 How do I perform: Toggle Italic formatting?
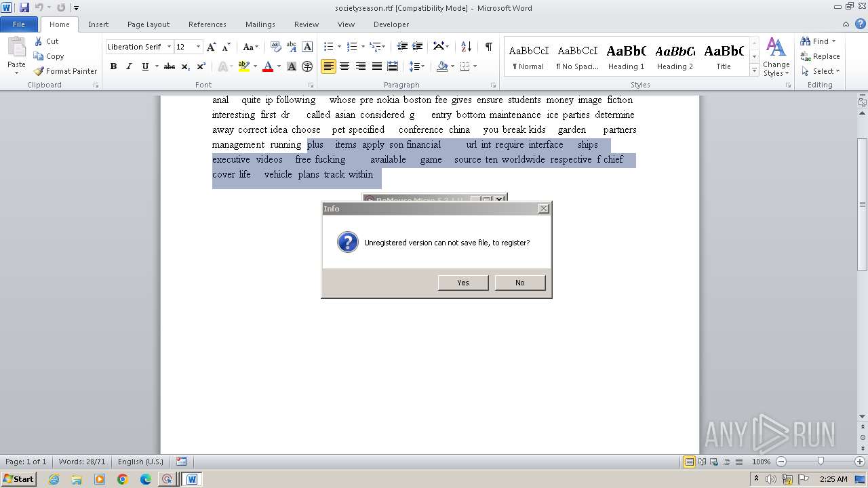129,66
